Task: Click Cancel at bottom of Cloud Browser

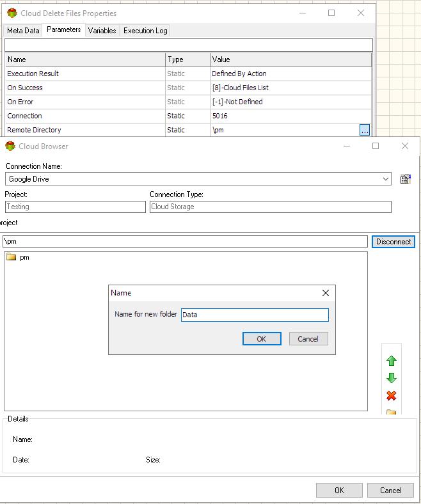Action: tap(390, 490)
